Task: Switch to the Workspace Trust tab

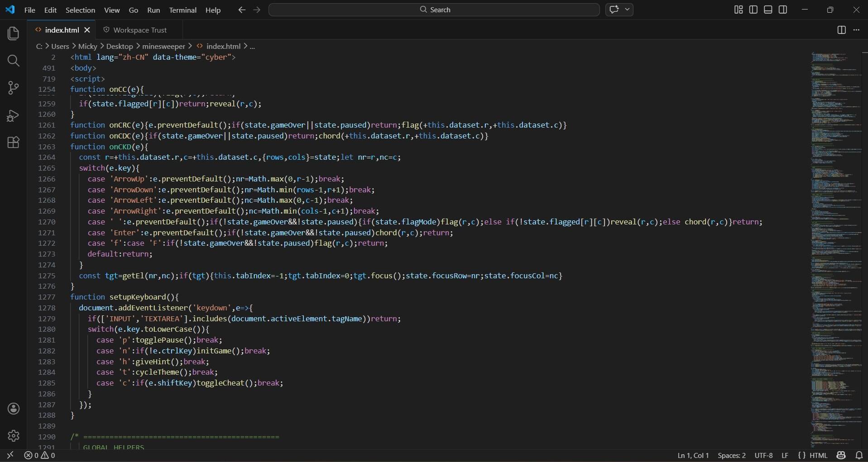Action: [139, 30]
